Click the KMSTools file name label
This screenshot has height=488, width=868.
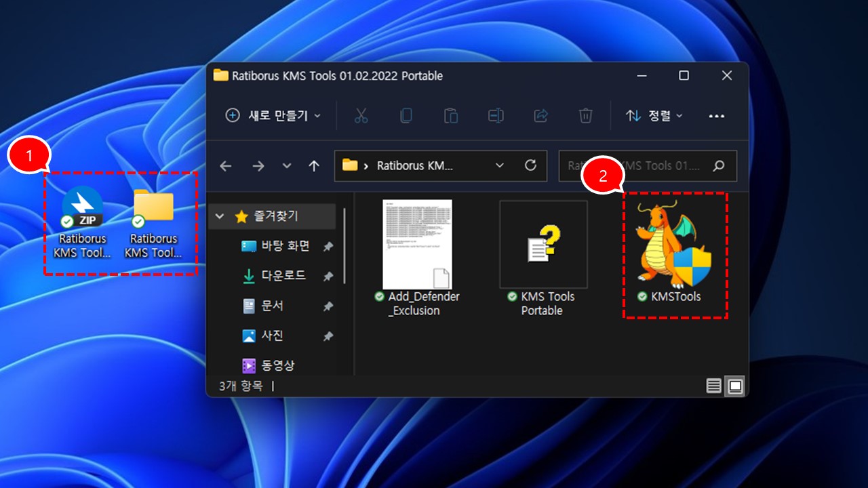click(x=675, y=297)
